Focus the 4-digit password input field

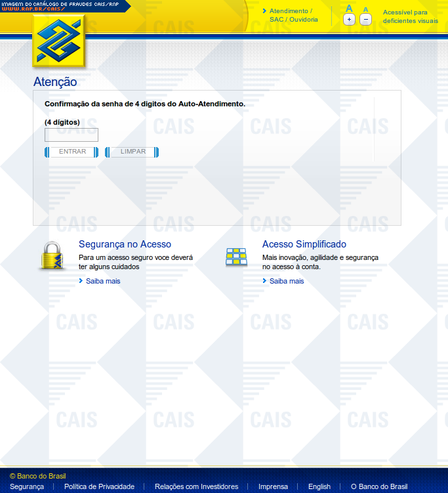[71, 135]
